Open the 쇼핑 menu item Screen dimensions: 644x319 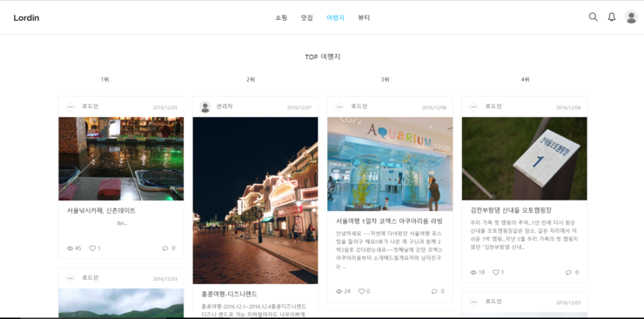click(x=281, y=17)
